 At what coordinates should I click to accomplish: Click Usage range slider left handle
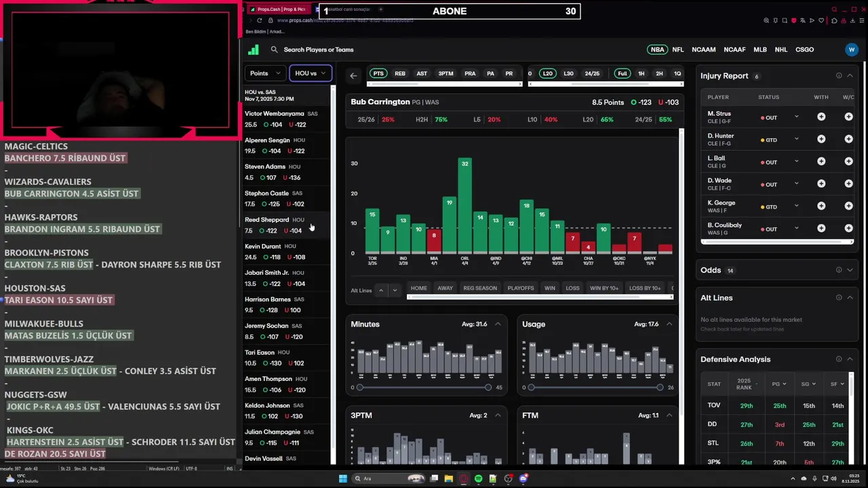pos(531,388)
